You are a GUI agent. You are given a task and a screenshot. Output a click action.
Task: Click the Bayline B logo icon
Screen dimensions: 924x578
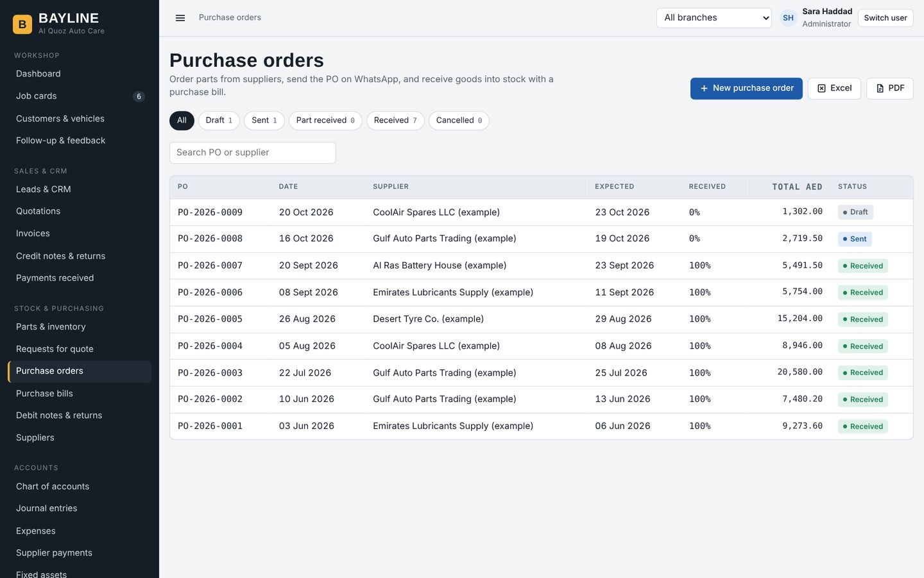22,24
